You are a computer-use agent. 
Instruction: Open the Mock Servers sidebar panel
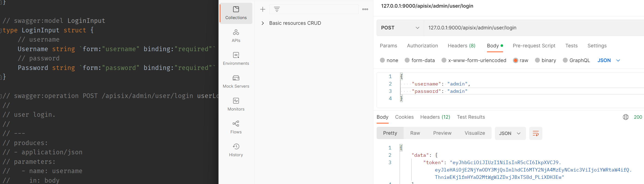coord(236,82)
